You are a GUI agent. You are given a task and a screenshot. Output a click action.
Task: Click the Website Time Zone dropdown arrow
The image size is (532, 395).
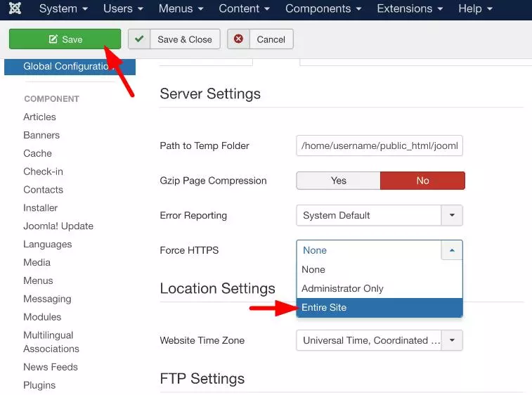(452, 340)
